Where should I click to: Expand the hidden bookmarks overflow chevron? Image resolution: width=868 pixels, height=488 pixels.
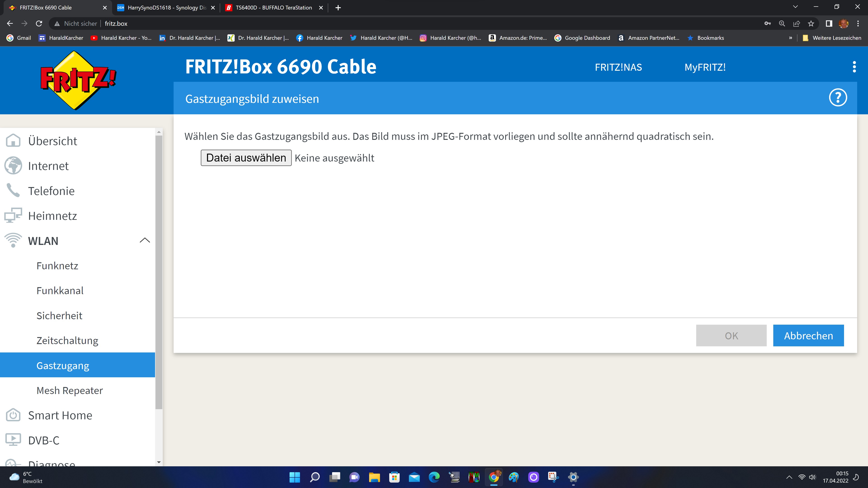point(790,38)
